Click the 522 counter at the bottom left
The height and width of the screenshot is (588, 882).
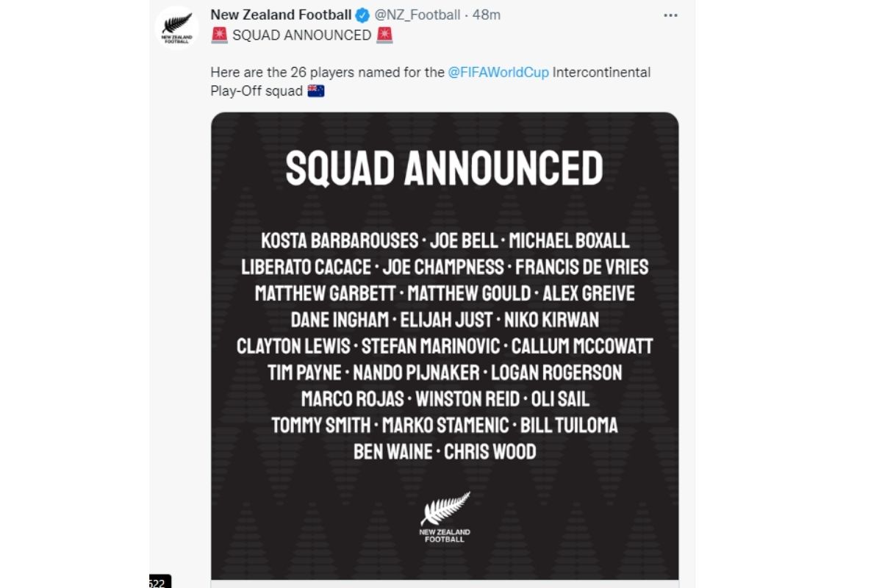(x=158, y=583)
